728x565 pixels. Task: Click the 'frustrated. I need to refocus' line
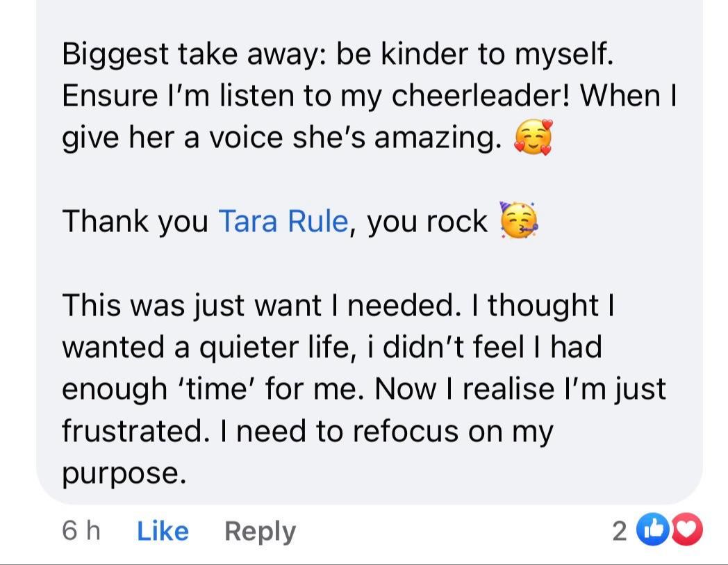307,432
